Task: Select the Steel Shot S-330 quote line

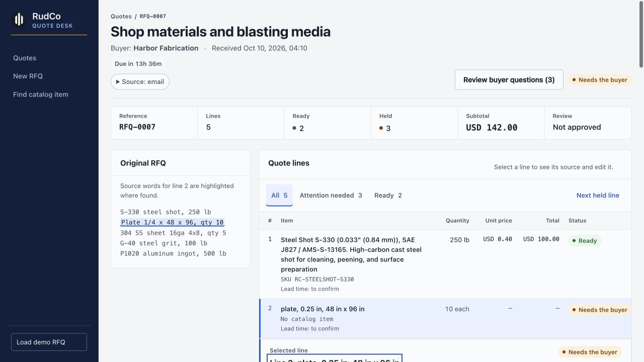Action: click(445, 264)
